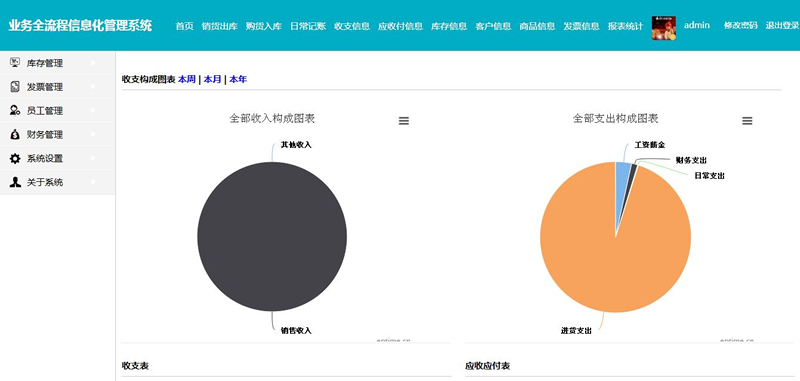Click the 财务管理 money bag icon
Image resolution: width=800 pixels, height=381 pixels.
[15, 135]
